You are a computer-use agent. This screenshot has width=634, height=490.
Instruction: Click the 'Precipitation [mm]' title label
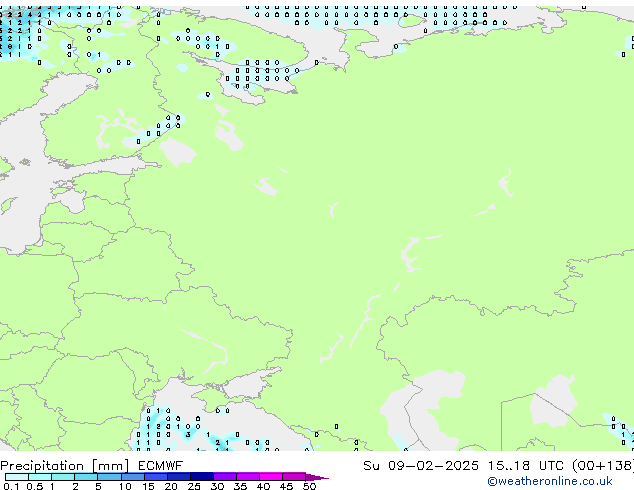click(x=65, y=466)
